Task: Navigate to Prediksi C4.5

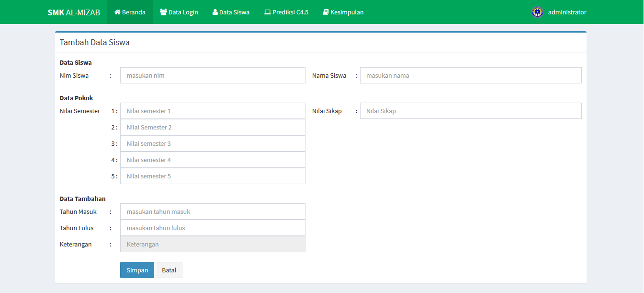Action: click(286, 12)
